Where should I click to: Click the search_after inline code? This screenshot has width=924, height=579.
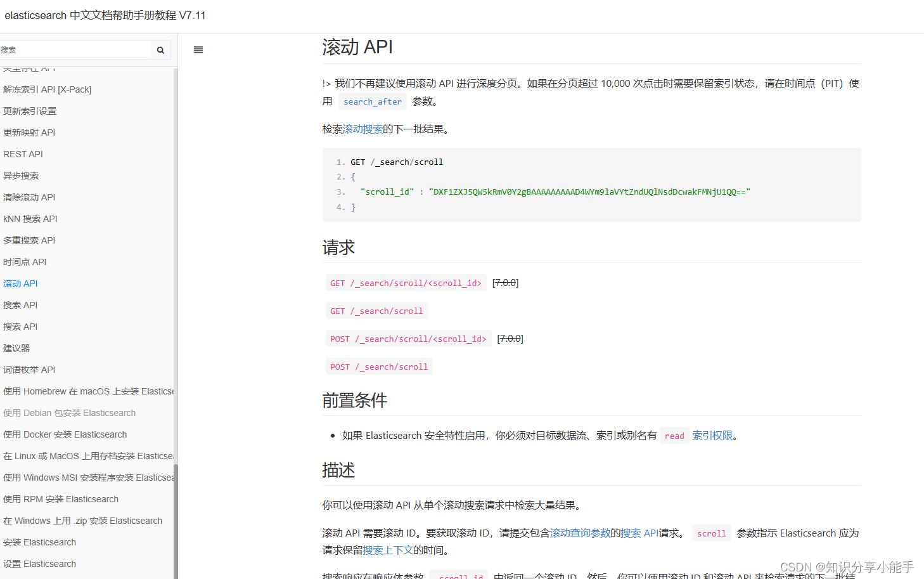click(x=373, y=101)
